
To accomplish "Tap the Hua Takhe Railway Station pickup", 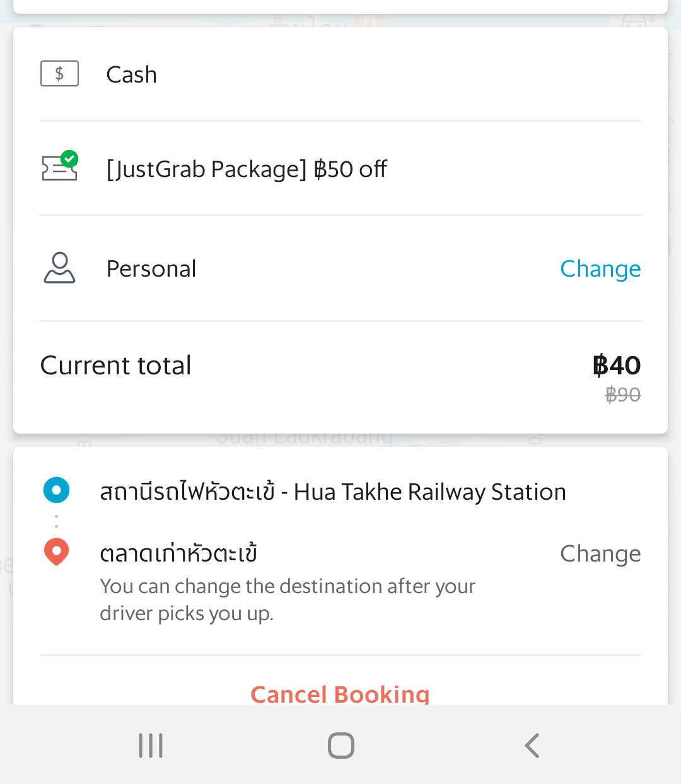I will (332, 492).
